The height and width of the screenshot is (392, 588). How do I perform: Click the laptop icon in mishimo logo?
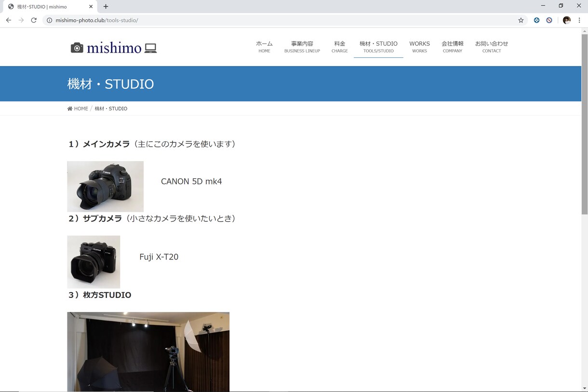[x=151, y=48]
